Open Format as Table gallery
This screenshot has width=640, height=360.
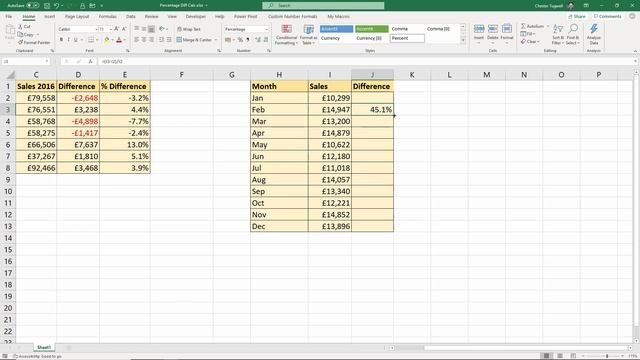(x=309, y=34)
